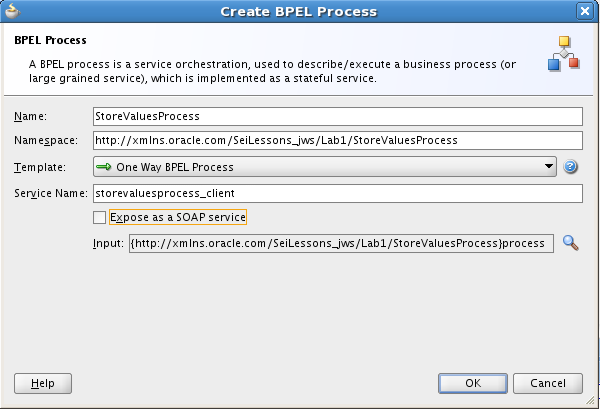Click the Java cup icon in the title bar
This screenshot has height=409, width=600.
[12, 11]
